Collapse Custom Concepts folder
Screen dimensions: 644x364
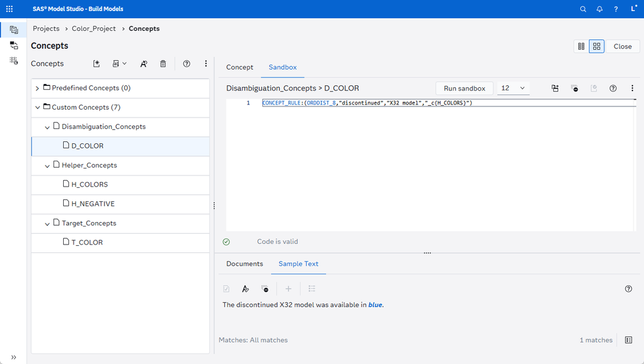click(37, 107)
